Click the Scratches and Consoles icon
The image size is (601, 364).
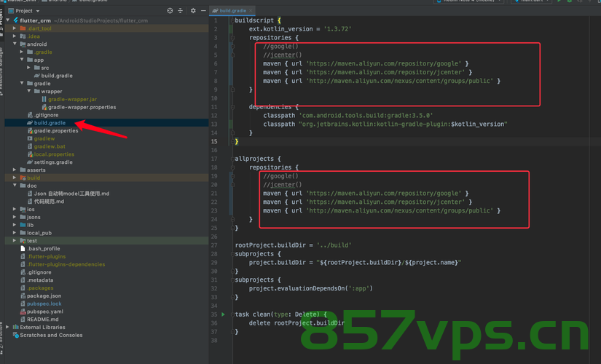[x=16, y=335]
